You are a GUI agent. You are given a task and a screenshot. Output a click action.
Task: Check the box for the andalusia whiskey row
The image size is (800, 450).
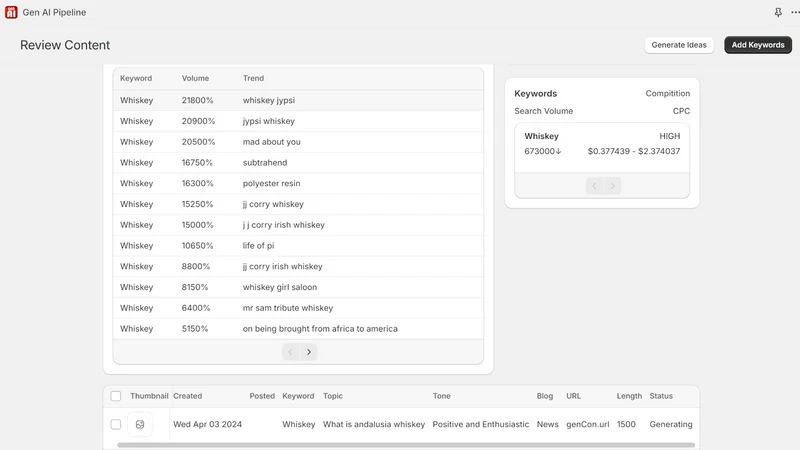[x=116, y=424]
